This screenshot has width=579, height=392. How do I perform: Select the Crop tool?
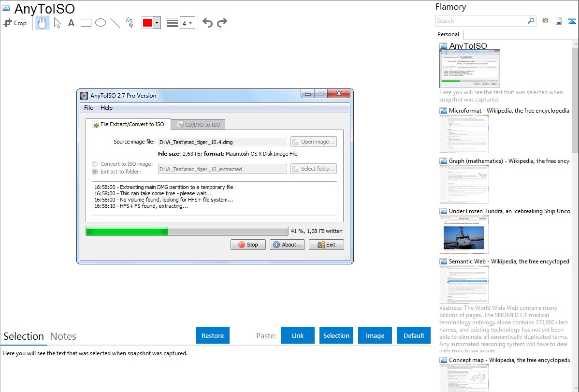[15, 23]
